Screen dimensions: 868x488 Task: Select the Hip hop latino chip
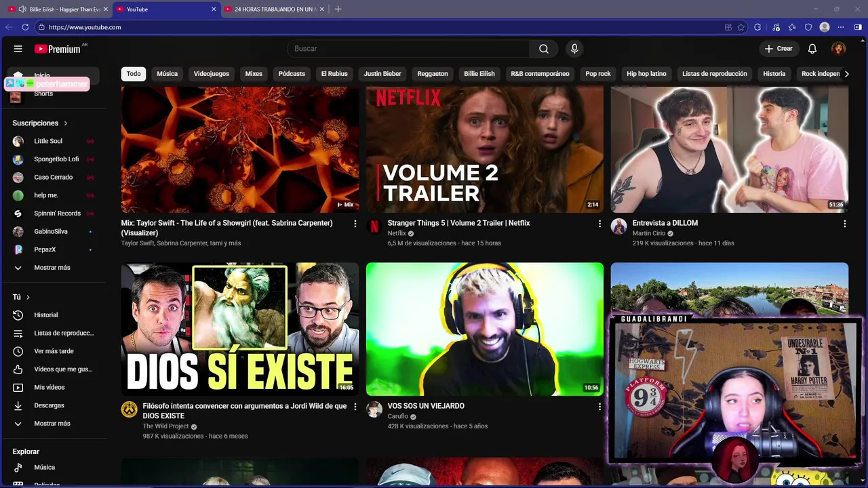pyautogui.click(x=646, y=74)
